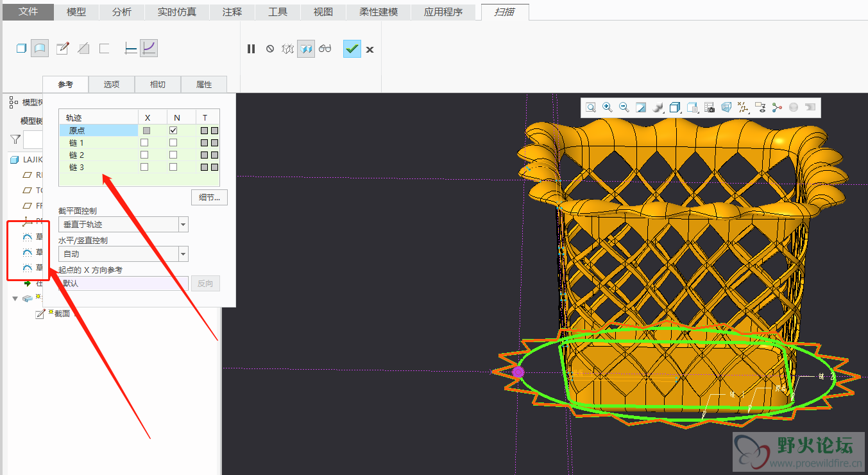The width and height of the screenshot is (868, 475).
Task: Toggle the spin center icon
Action: pyautogui.click(x=777, y=108)
